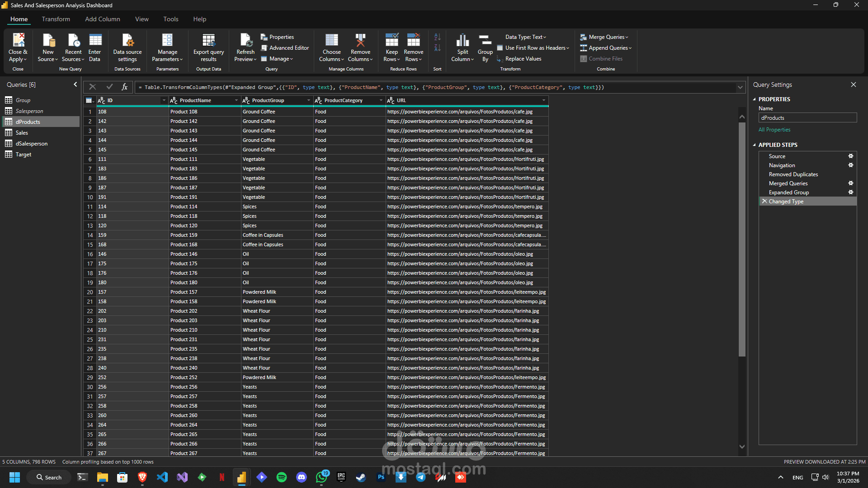The width and height of the screenshot is (868, 488).
Task: Expand the formula bar
Action: [740, 87]
